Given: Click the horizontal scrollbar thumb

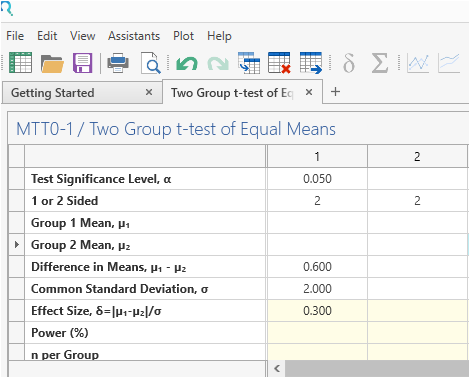Looking at the screenshot, I should (x=377, y=368).
